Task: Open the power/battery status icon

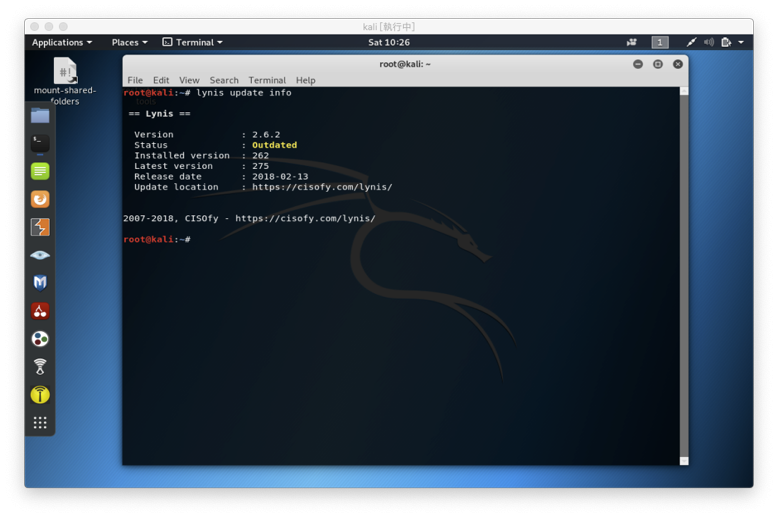Action: [726, 42]
